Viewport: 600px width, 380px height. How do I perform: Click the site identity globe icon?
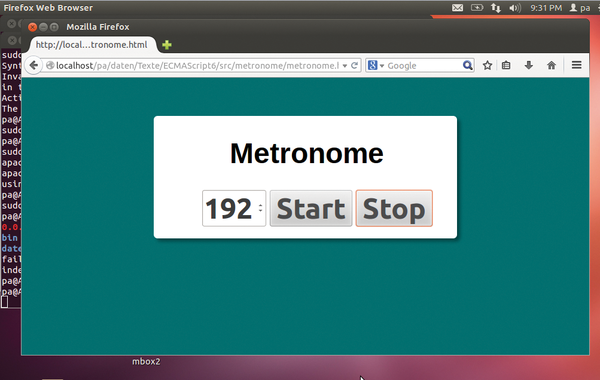click(50, 66)
